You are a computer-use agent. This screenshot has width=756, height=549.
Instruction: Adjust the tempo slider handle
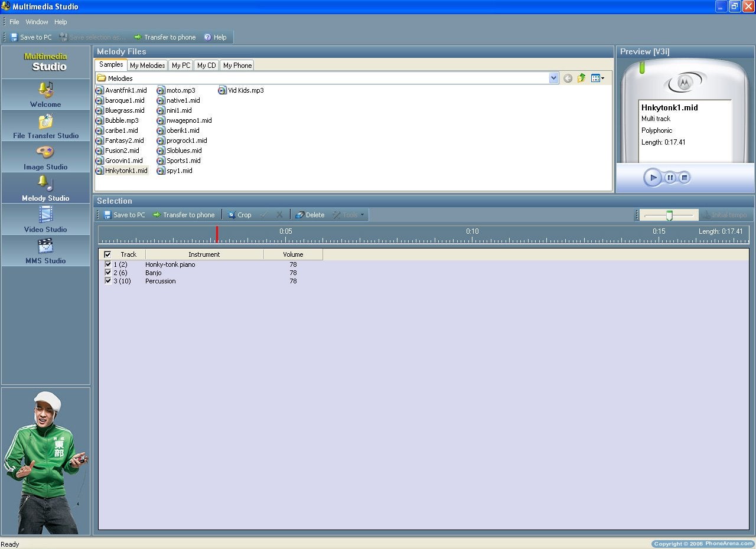click(x=669, y=215)
